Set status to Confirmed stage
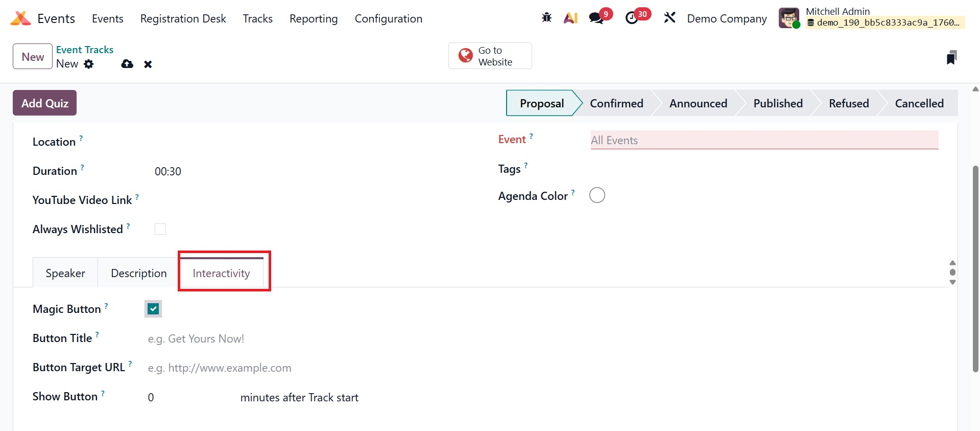This screenshot has width=980, height=431. (x=616, y=103)
